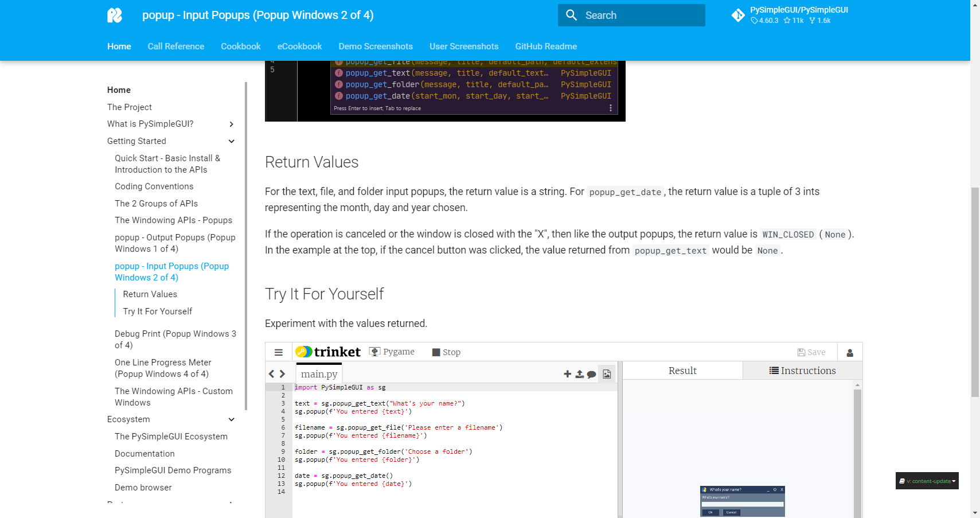Click the page vertical scrollbar thumb

pyautogui.click(x=975, y=291)
